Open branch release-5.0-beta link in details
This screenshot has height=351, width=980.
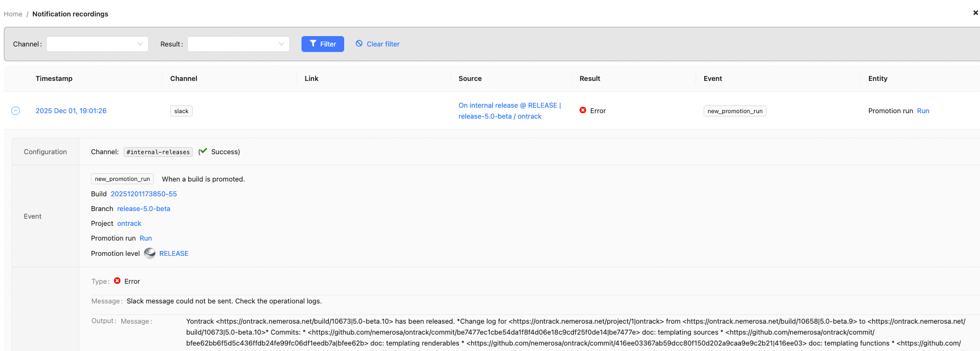point(144,208)
